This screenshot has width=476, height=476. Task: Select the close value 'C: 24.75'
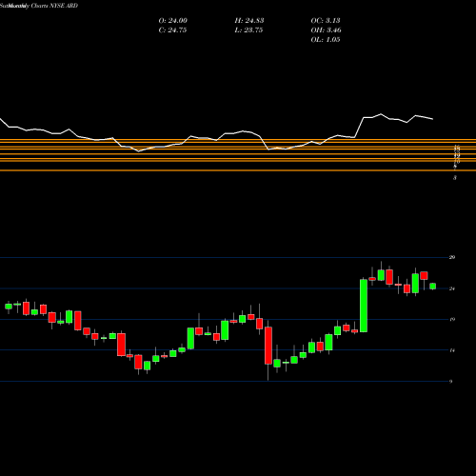(x=172, y=30)
